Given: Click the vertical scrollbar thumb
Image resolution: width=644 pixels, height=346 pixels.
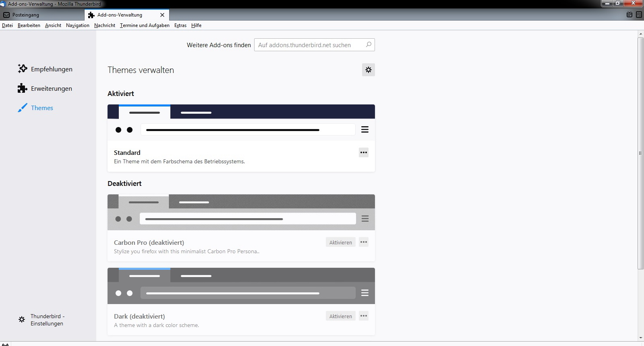Looking at the screenshot, I should [x=640, y=153].
